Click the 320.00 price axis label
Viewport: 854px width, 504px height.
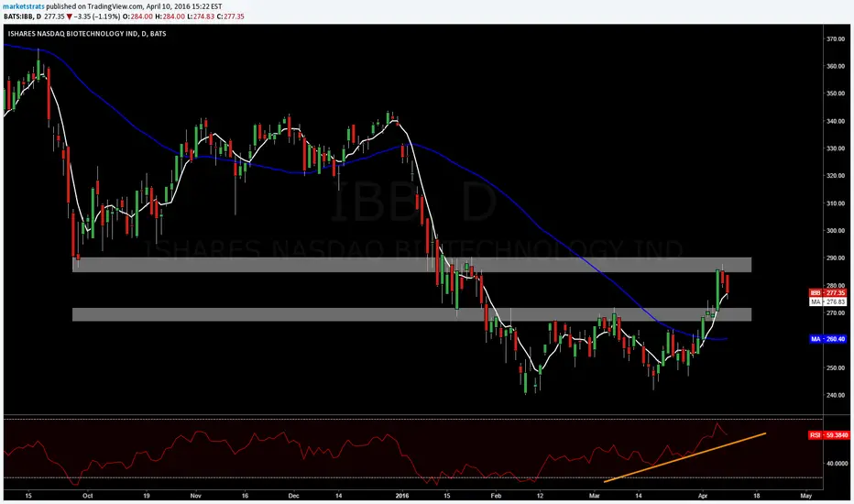[836, 176]
